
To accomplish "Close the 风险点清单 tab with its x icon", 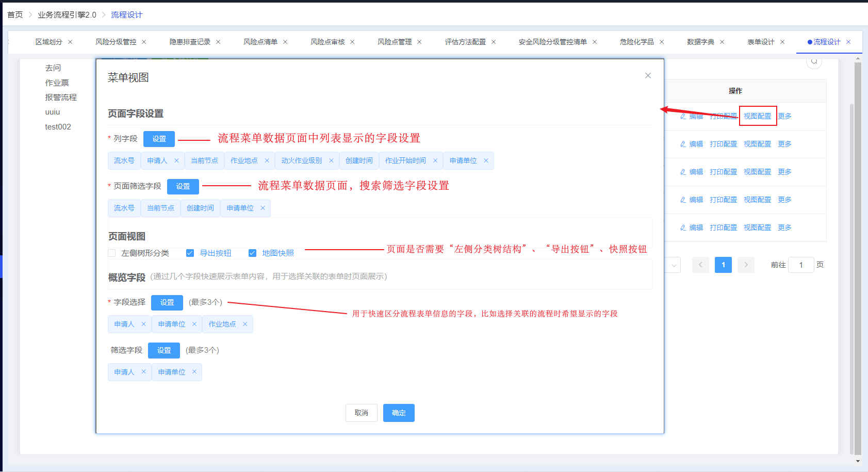I will point(285,42).
